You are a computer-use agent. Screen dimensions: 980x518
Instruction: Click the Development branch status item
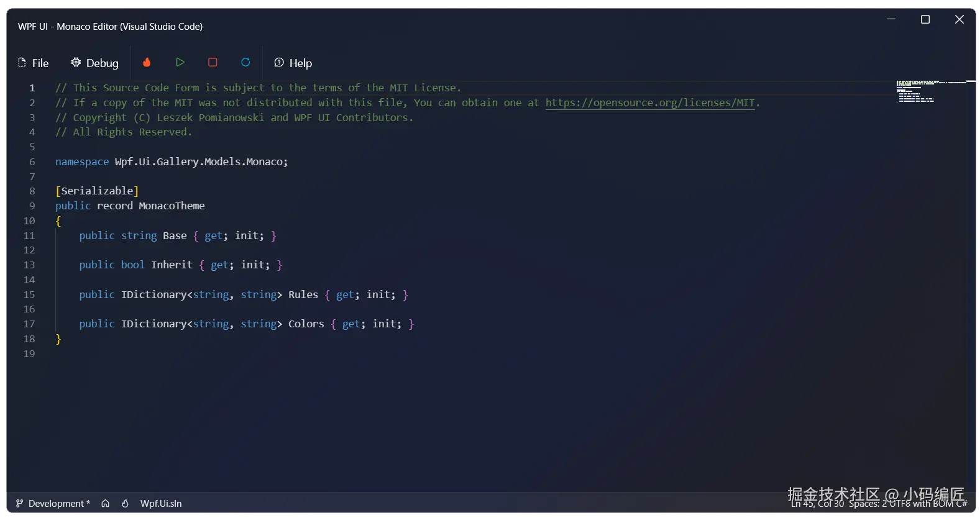pyautogui.click(x=53, y=503)
